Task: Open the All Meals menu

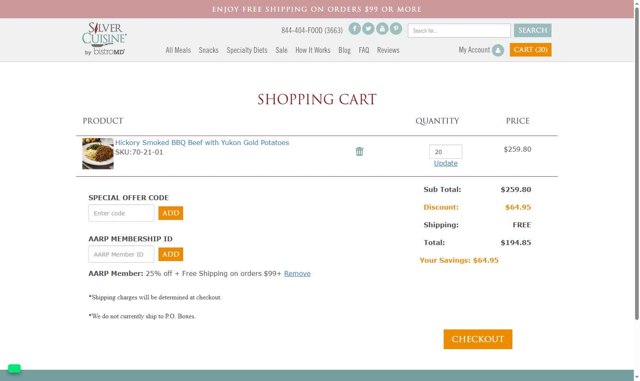Action: pos(178,50)
